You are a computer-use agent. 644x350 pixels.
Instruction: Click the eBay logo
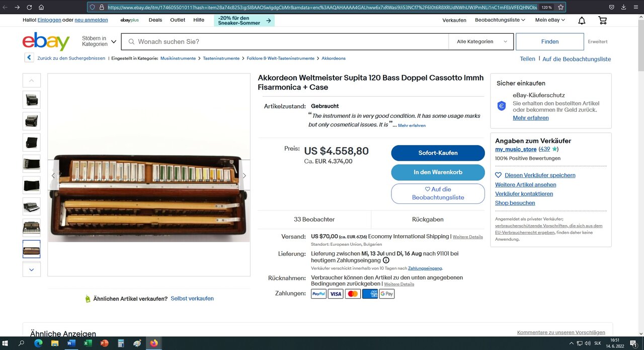[46, 41]
